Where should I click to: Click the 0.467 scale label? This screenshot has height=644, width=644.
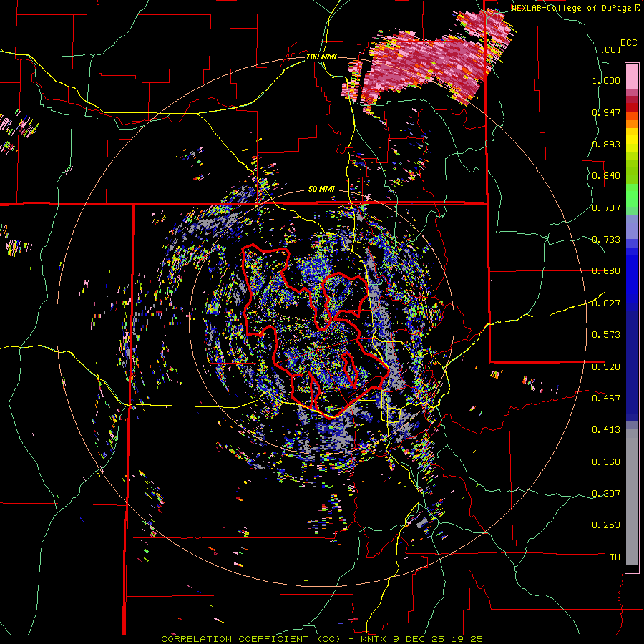[x=606, y=399]
